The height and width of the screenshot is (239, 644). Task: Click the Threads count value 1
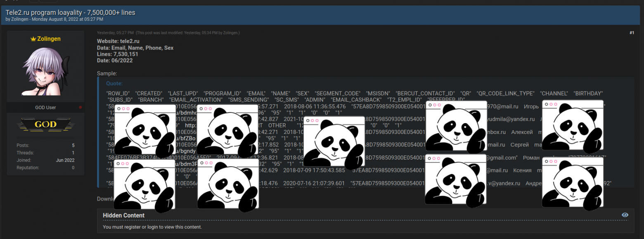73,153
